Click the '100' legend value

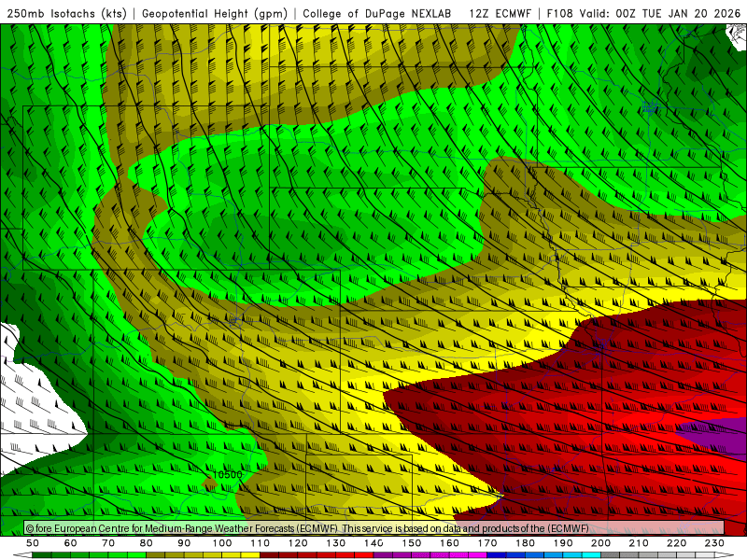point(222,543)
